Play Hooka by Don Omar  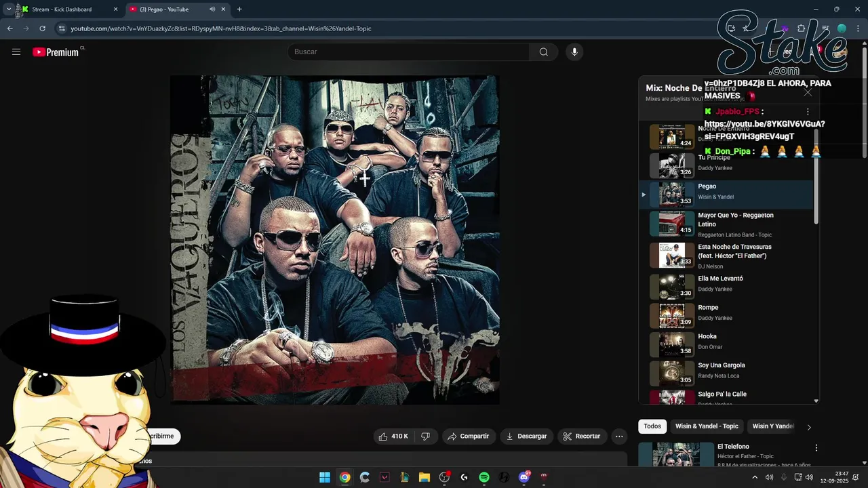click(726, 344)
